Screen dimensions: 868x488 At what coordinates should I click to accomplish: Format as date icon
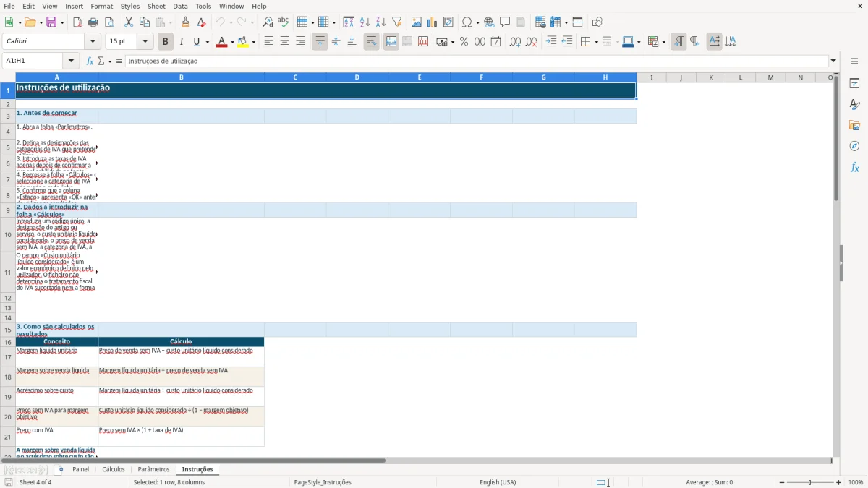pos(495,42)
